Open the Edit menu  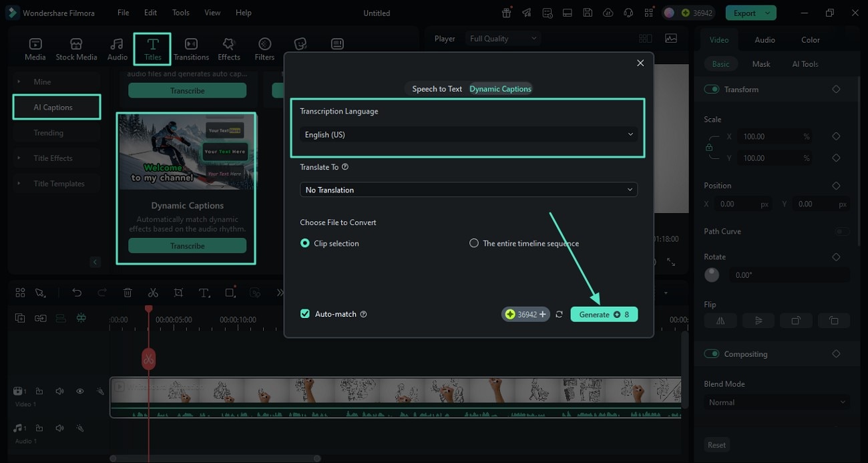(x=151, y=13)
